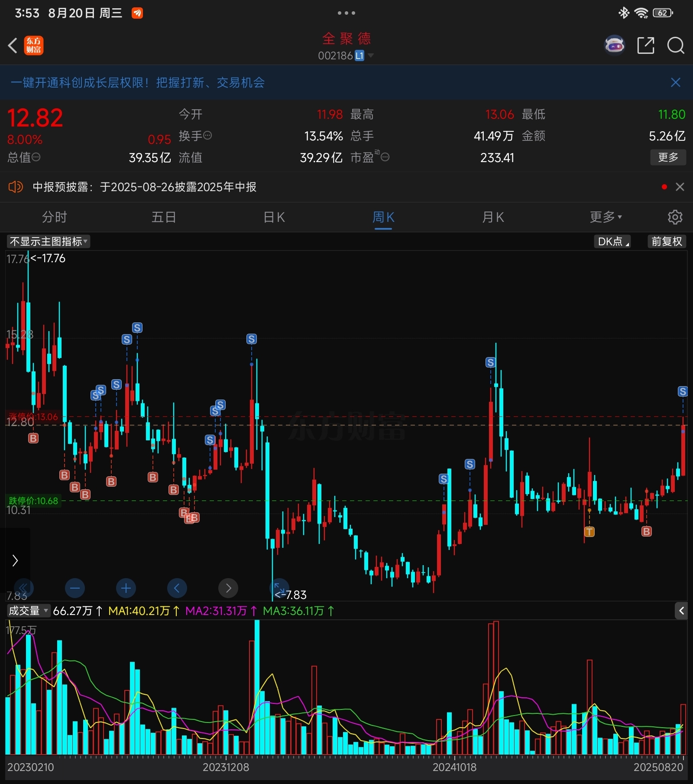The height and width of the screenshot is (784, 693).
Task: Tap the orange notification app icon
Action: pyautogui.click(x=137, y=13)
